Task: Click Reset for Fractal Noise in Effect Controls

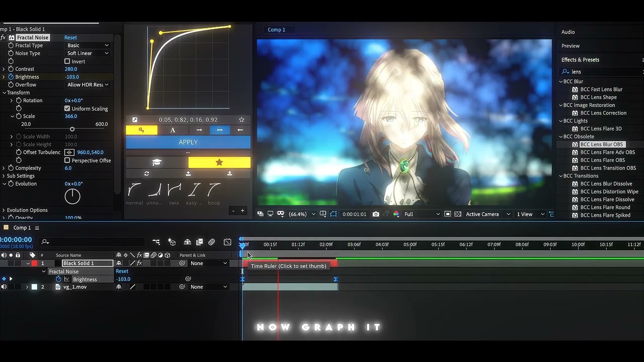Action: pos(70,38)
